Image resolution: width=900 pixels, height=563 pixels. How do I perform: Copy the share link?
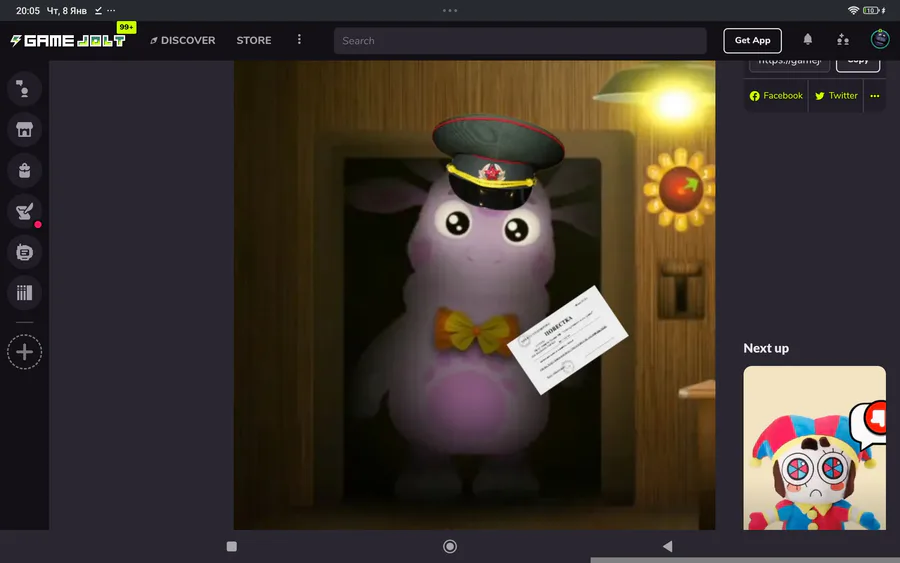coord(858,64)
